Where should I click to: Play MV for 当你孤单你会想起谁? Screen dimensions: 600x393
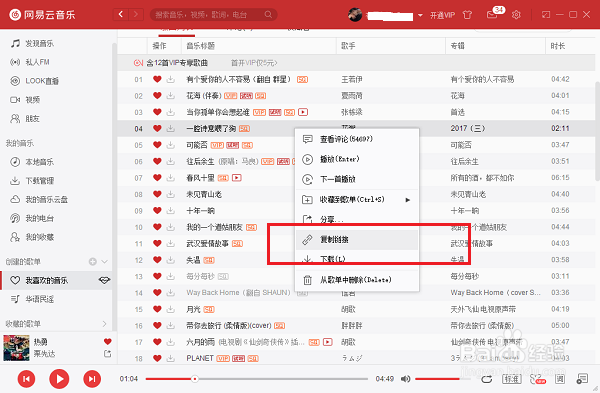coord(303,112)
